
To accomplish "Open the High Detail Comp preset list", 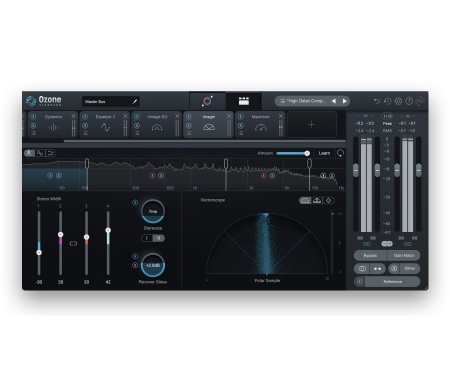I will pos(303,101).
